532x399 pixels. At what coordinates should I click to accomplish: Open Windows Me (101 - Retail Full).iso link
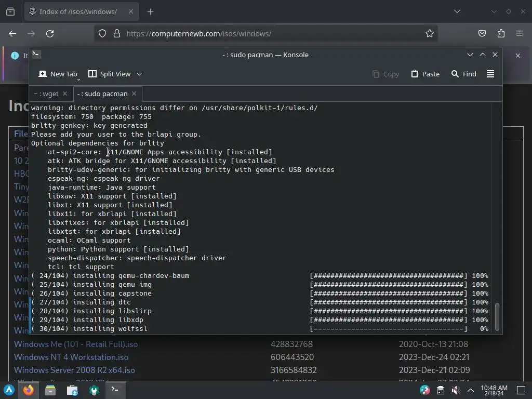click(x=76, y=344)
